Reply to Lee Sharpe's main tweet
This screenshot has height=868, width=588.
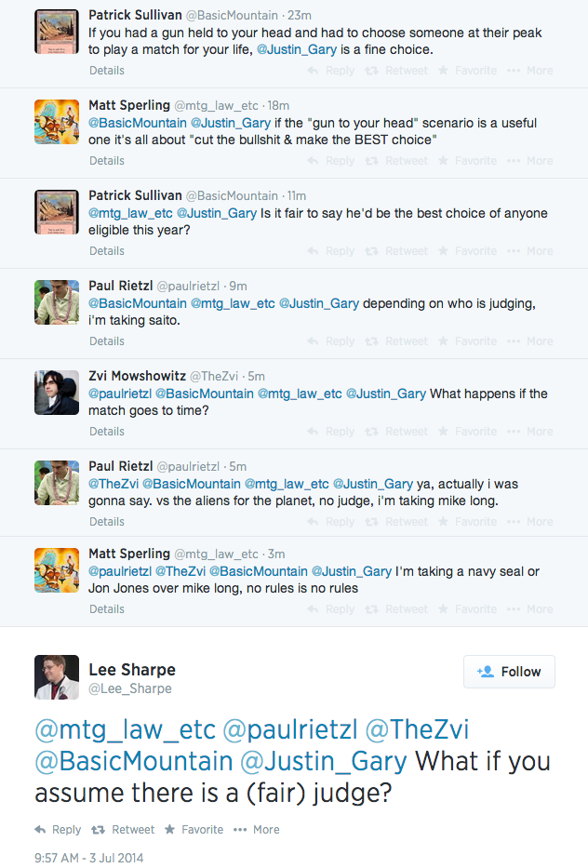coord(58,829)
